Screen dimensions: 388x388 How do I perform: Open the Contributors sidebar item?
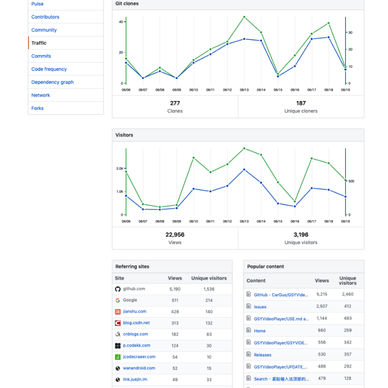[x=45, y=17]
